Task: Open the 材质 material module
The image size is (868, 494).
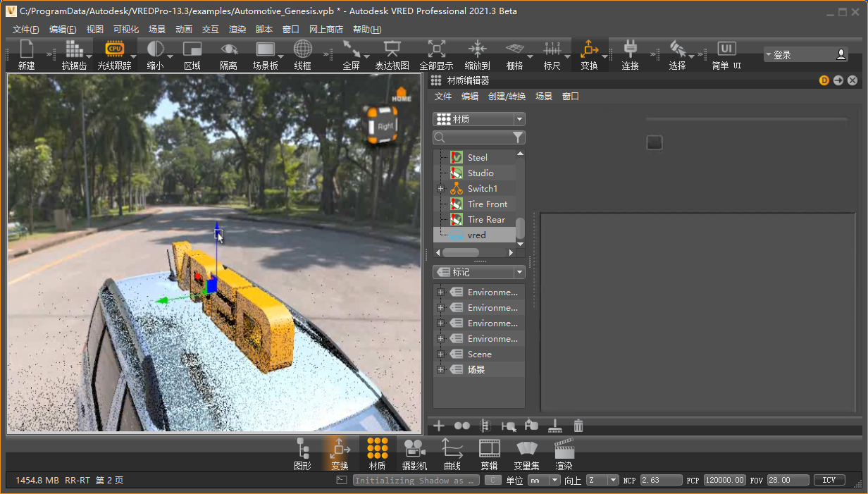Action: (377, 454)
